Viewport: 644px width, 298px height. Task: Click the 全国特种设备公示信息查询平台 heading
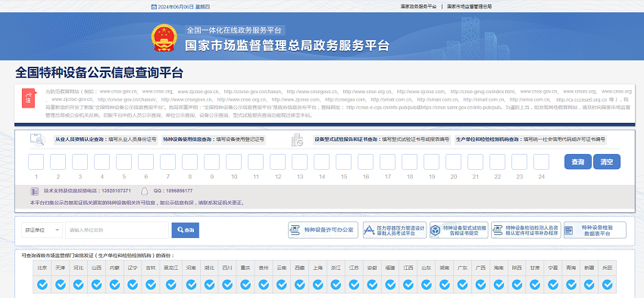click(99, 73)
